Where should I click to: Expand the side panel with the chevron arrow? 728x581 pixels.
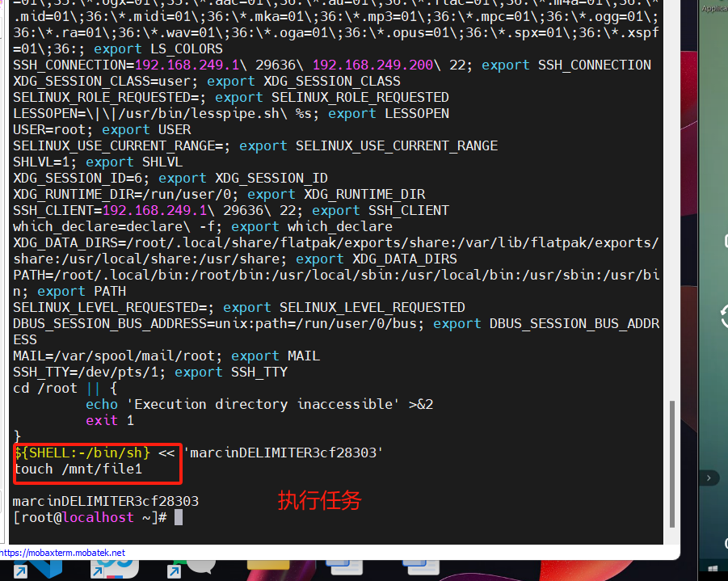click(x=709, y=478)
